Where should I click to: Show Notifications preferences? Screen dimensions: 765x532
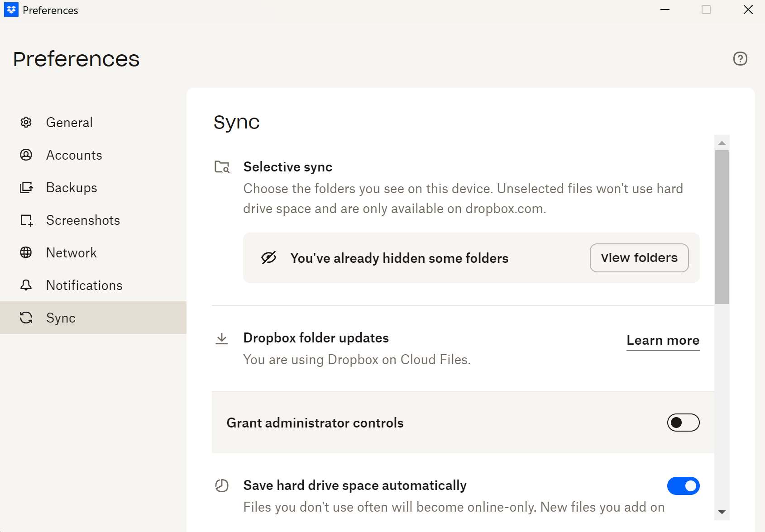pyautogui.click(x=93, y=285)
